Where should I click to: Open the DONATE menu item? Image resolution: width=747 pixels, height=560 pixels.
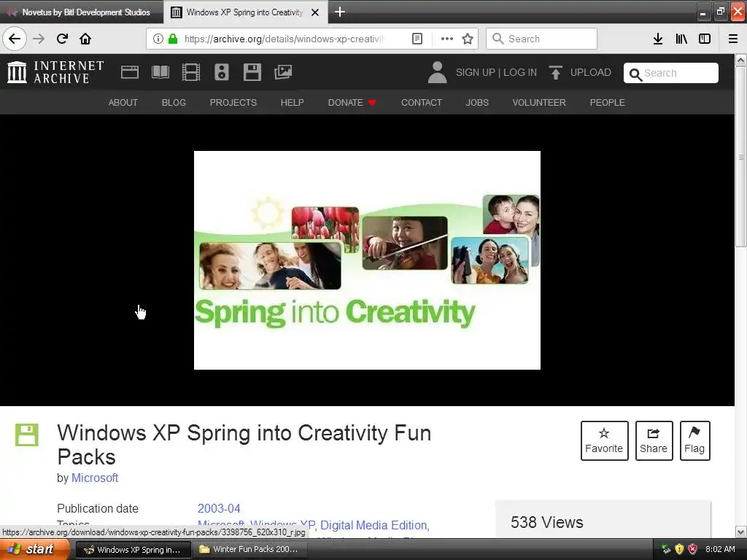[352, 102]
